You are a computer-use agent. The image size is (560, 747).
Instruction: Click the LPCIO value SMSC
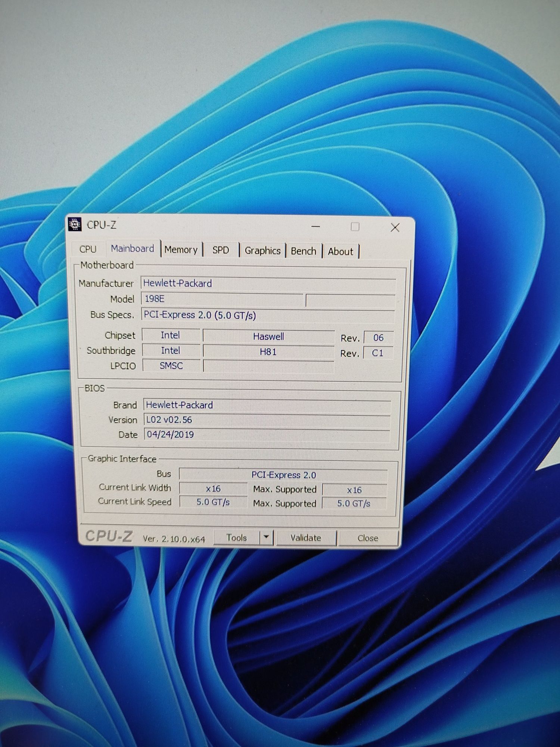pyautogui.click(x=171, y=366)
